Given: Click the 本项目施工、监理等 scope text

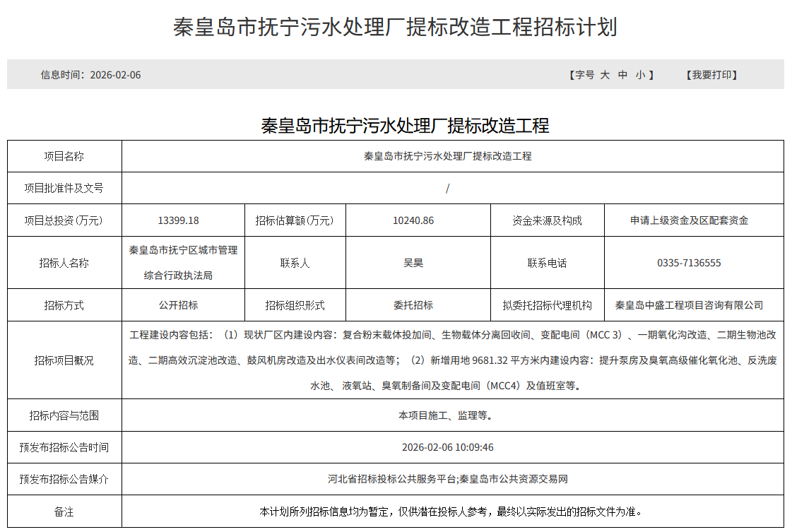Looking at the screenshot, I should (x=445, y=415).
